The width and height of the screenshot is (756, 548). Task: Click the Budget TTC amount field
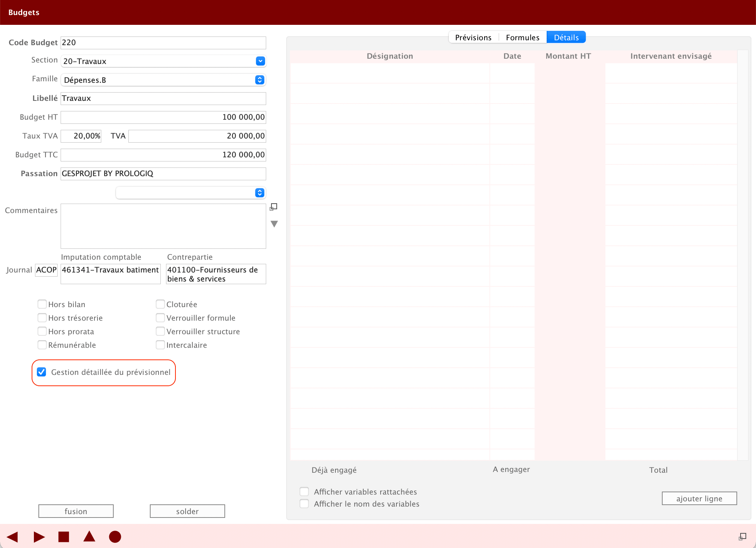[163, 155]
